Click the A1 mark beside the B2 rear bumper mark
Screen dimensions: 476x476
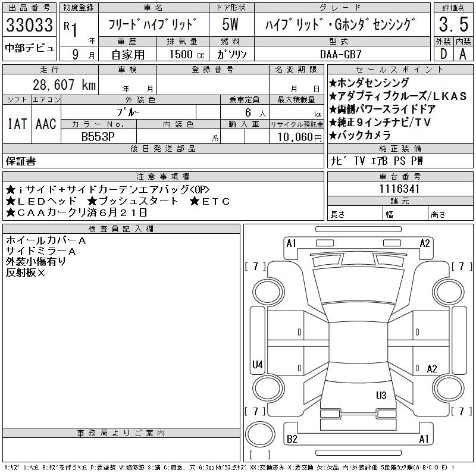pos(424,439)
